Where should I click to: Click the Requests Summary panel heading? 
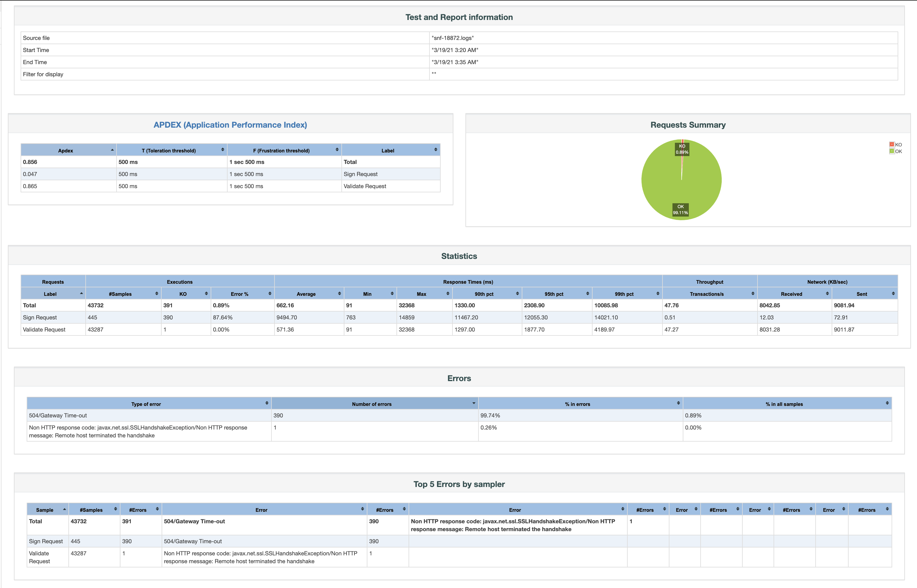688,125
